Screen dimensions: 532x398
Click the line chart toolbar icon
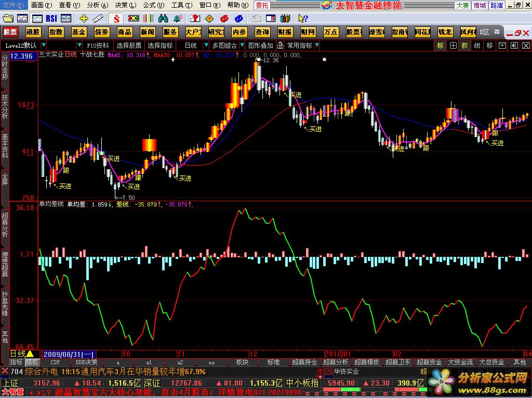click(x=22, y=18)
